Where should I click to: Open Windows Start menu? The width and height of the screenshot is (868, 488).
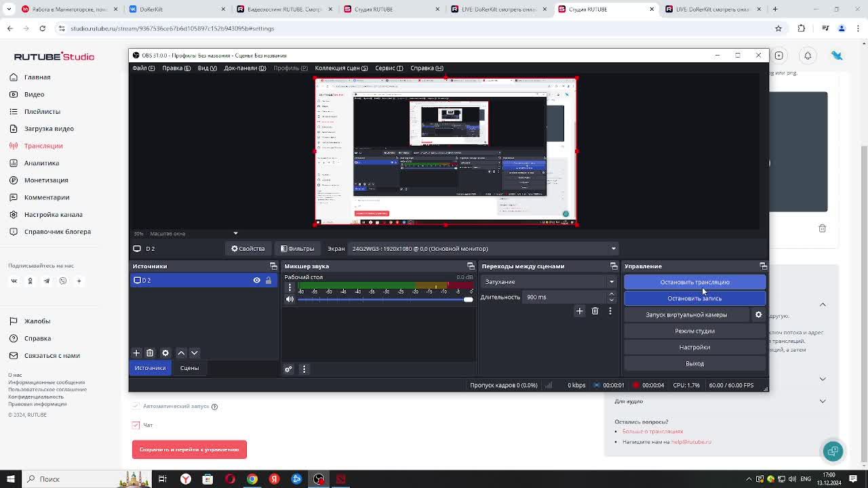11,479
